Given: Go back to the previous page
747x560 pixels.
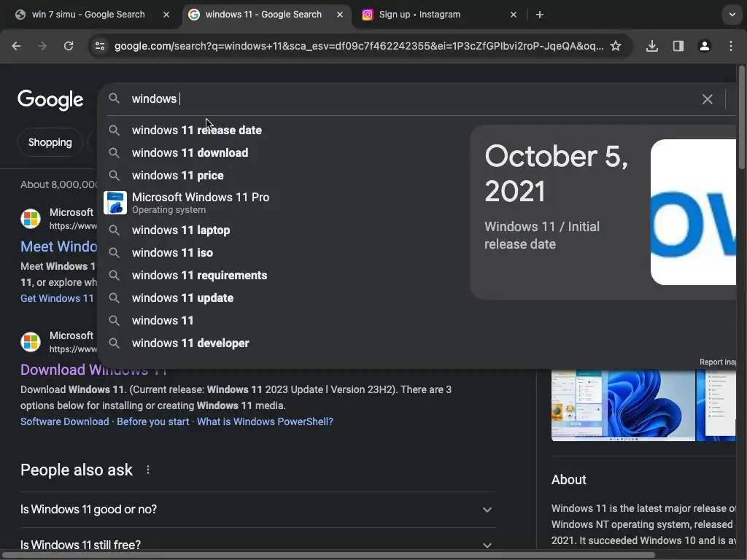Looking at the screenshot, I should [16, 46].
